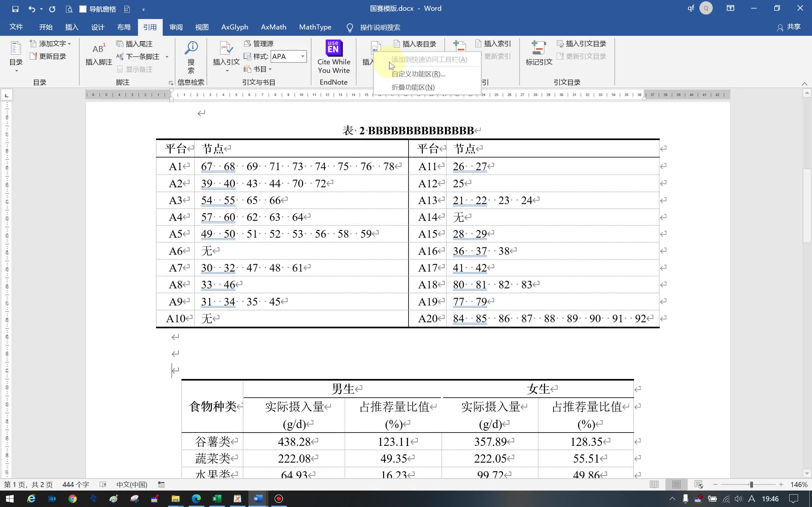
Task: Click the Save icon in quick access toolbar
Action: [15, 9]
